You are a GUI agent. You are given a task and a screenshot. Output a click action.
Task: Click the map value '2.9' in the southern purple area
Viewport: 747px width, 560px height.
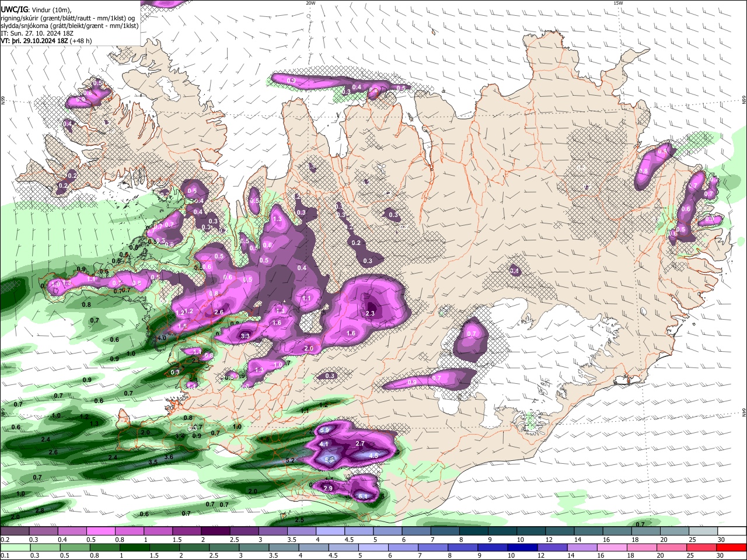tap(328, 488)
